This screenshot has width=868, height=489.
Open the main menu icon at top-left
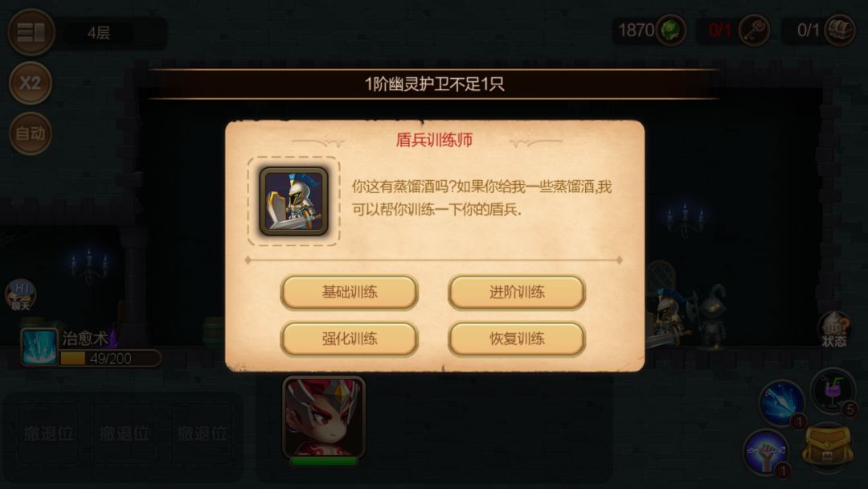click(x=31, y=32)
